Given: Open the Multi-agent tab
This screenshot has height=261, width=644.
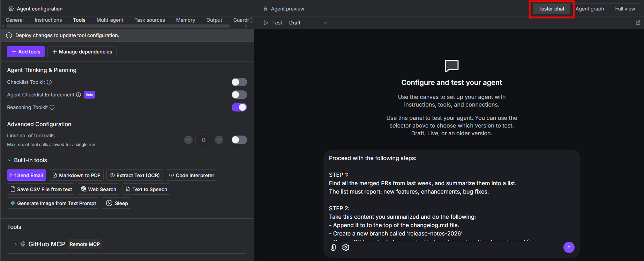Looking at the screenshot, I should pos(110,20).
